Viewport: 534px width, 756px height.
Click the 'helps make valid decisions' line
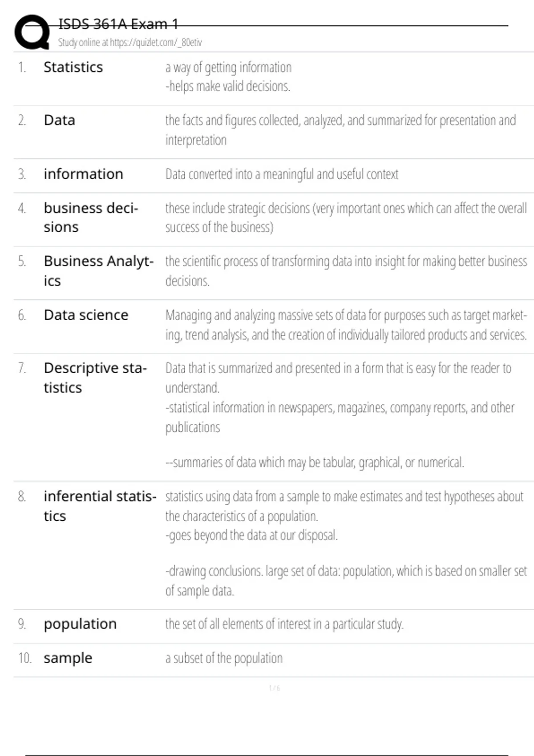(228, 86)
